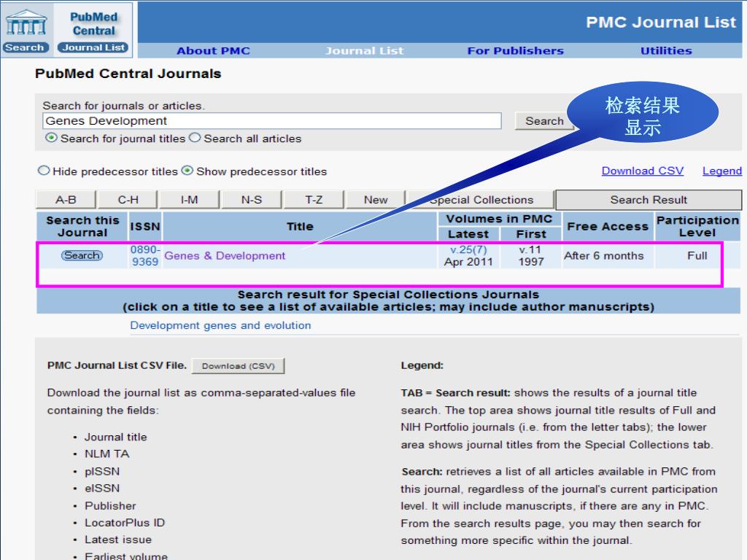
Task: Open the For Publishers menu
Action: (x=516, y=51)
